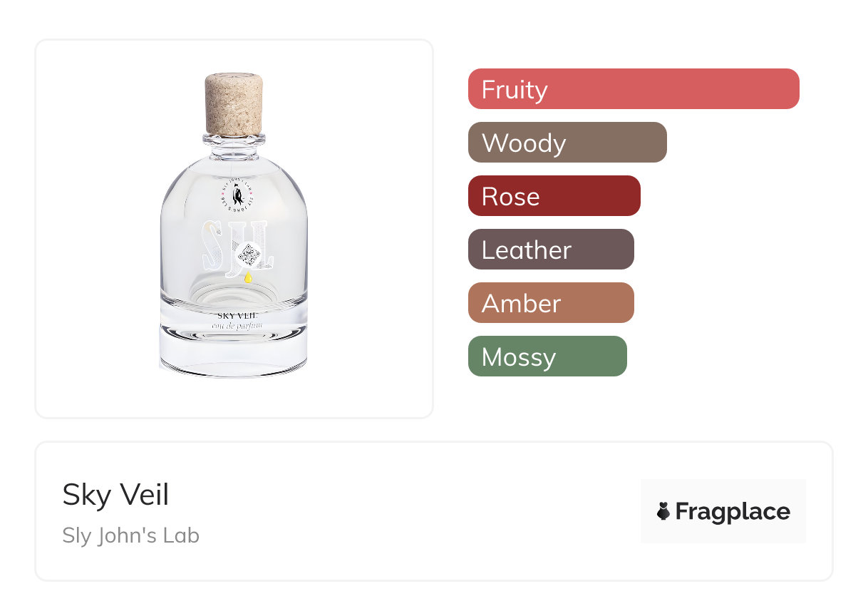
Task: Click the Rose accord bar
Action: pos(554,196)
